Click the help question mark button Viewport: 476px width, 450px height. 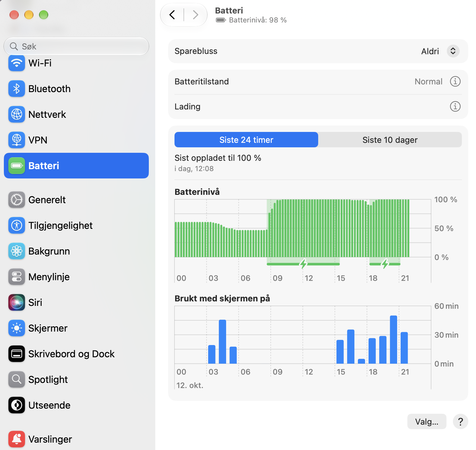click(x=460, y=421)
